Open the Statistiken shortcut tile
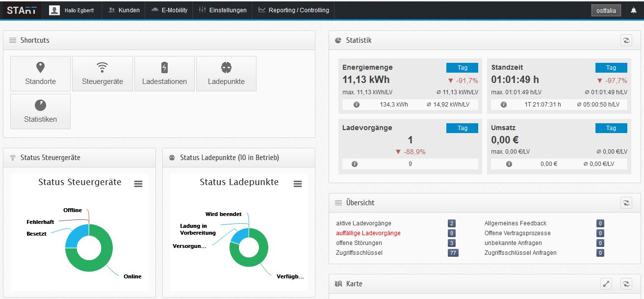Image resolution: width=644 pixels, height=299 pixels. 40,111
